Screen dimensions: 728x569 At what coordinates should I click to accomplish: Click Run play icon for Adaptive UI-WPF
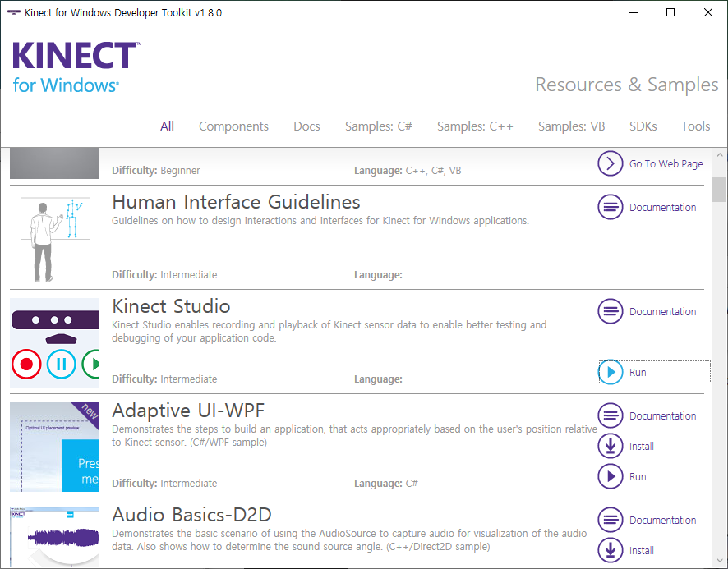point(610,476)
